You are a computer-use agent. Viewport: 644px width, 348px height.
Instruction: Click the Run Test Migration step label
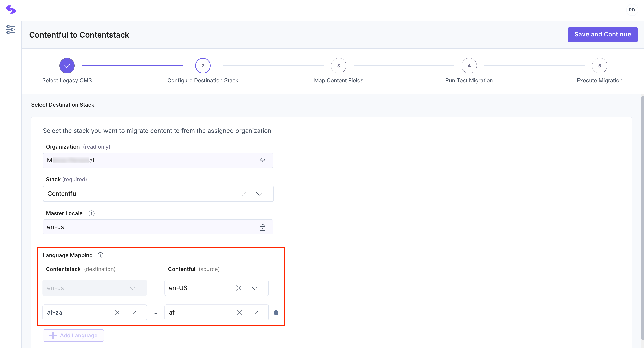(469, 80)
